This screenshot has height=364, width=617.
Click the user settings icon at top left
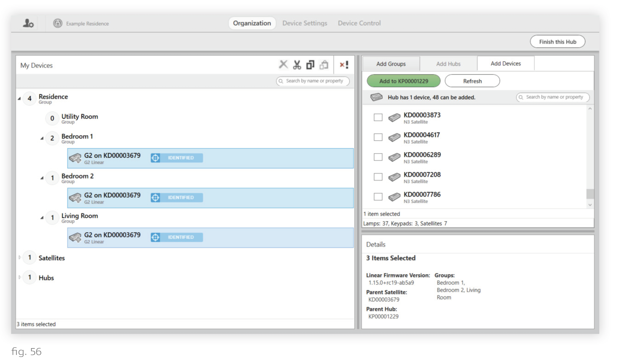click(x=28, y=23)
